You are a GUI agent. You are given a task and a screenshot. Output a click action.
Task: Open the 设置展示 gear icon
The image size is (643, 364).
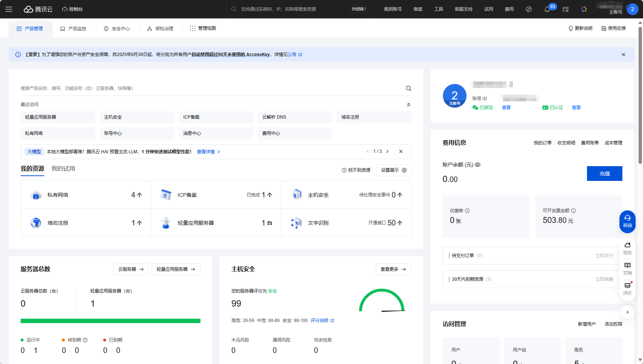404,170
